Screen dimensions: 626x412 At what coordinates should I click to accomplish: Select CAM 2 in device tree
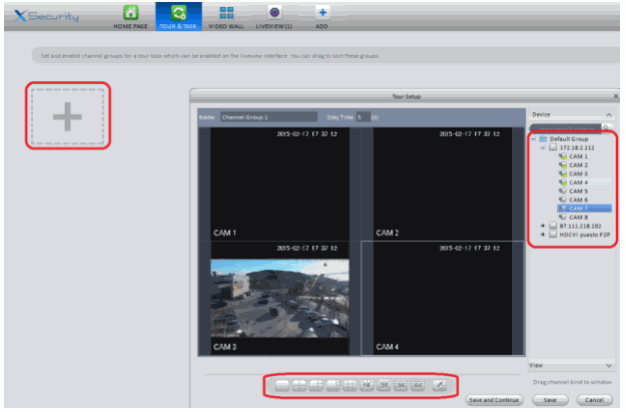click(x=578, y=165)
